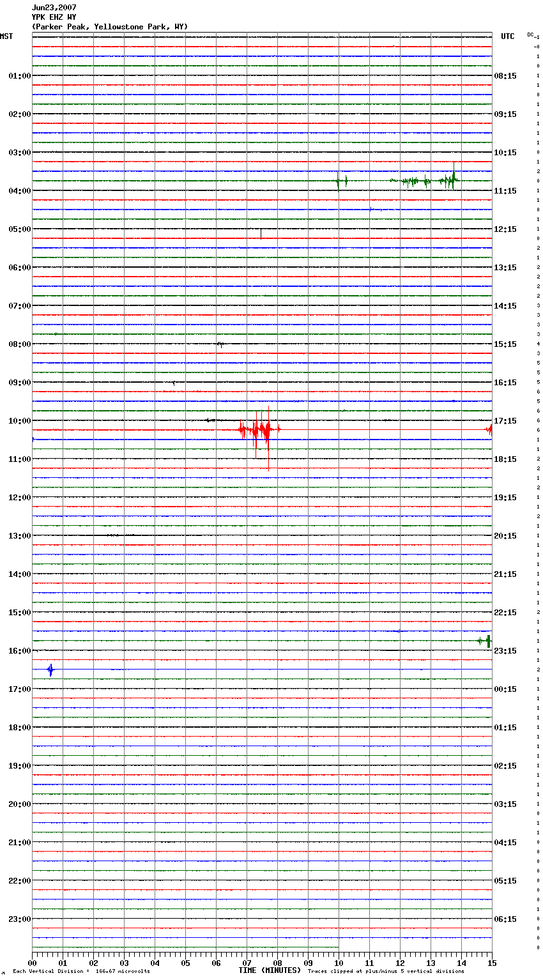The height and width of the screenshot is (980, 543).
Task: Click minute 10 on the bottom axis
Action: coord(339,963)
